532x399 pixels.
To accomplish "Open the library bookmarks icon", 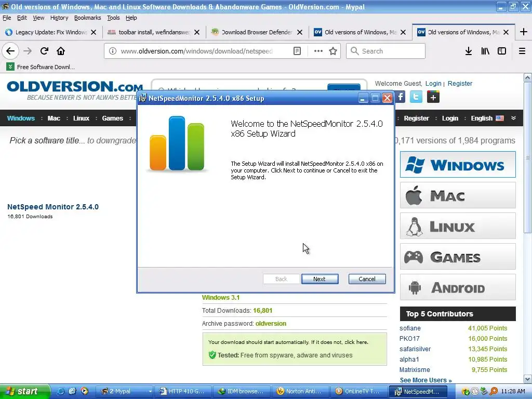I will coord(485,51).
